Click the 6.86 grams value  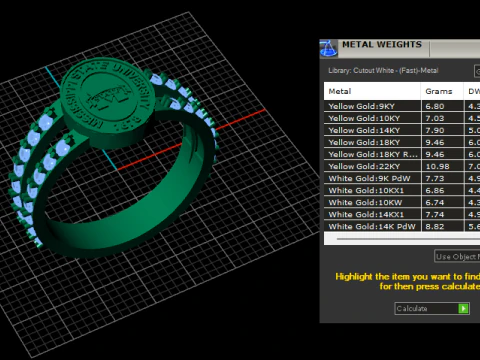[435, 190]
